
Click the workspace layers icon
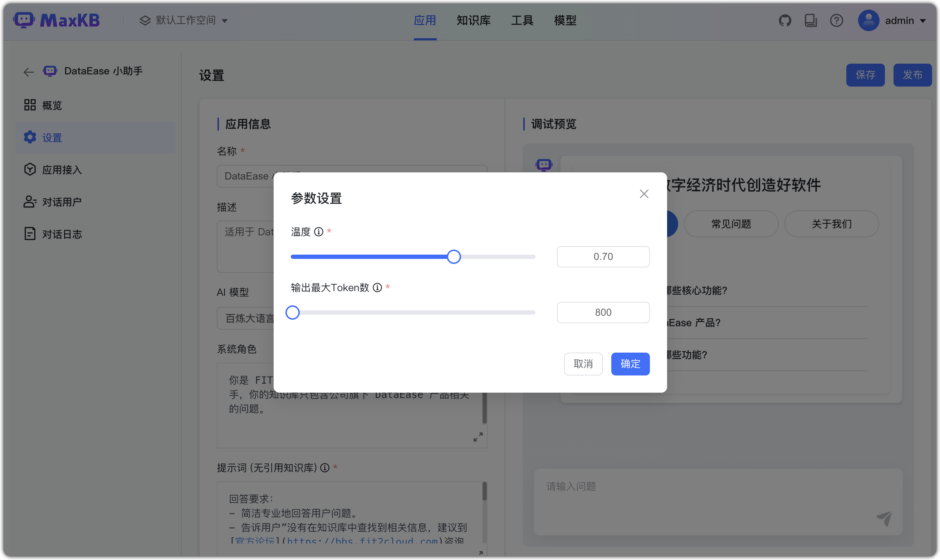145,20
